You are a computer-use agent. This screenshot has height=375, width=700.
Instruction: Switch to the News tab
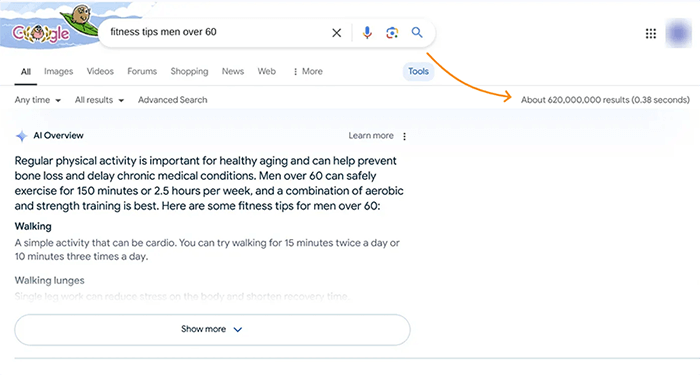233,71
